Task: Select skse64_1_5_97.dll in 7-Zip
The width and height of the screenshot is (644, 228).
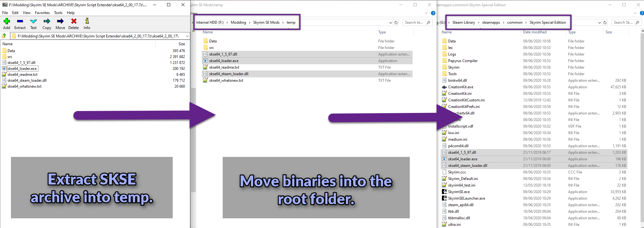Action: [x=21, y=63]
